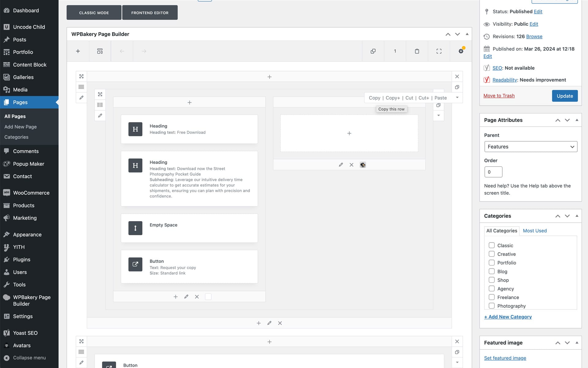
Task: Click the templates icon in WPBakery toolbar
Action: pos(100,51)
